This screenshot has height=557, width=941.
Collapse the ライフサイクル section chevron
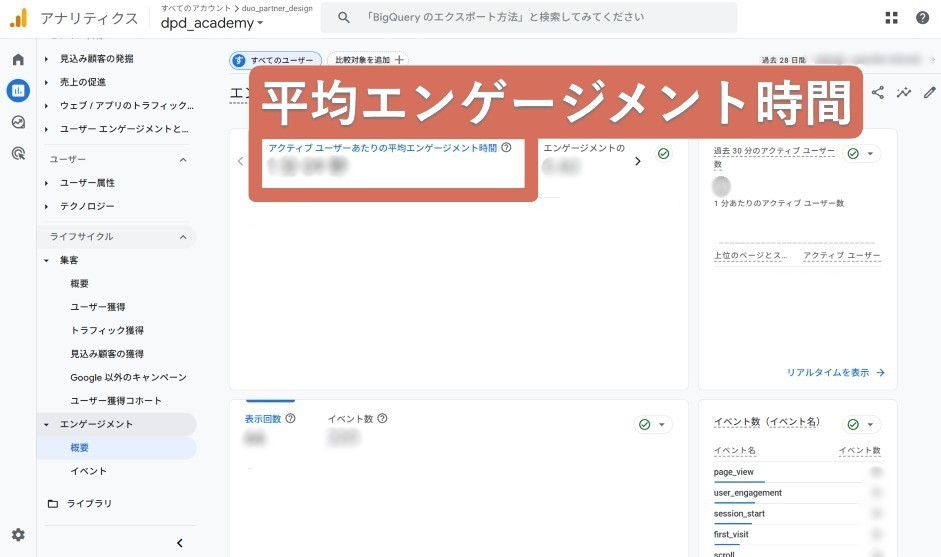pos(183,237)
